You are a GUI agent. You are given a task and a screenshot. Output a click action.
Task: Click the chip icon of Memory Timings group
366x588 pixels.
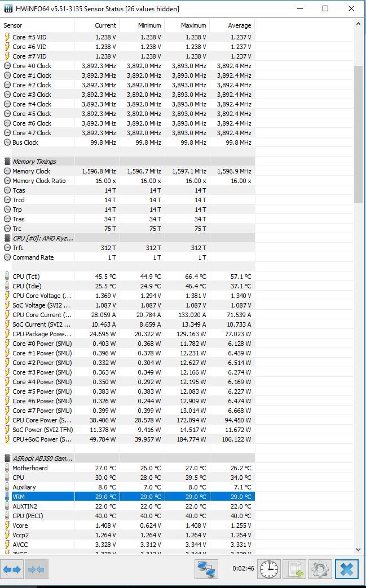[x=7, y=162]
